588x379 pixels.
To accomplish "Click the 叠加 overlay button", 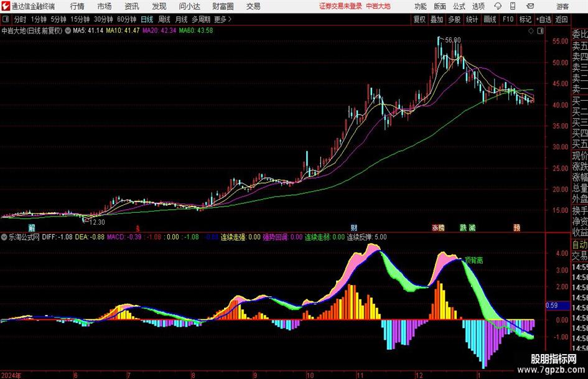I will [x=437, y=19].
